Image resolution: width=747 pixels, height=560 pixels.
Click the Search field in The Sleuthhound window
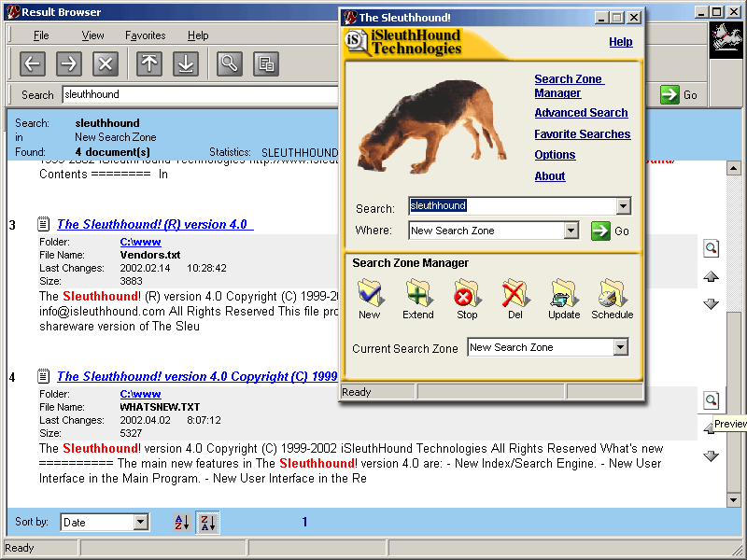coord(513,205)
